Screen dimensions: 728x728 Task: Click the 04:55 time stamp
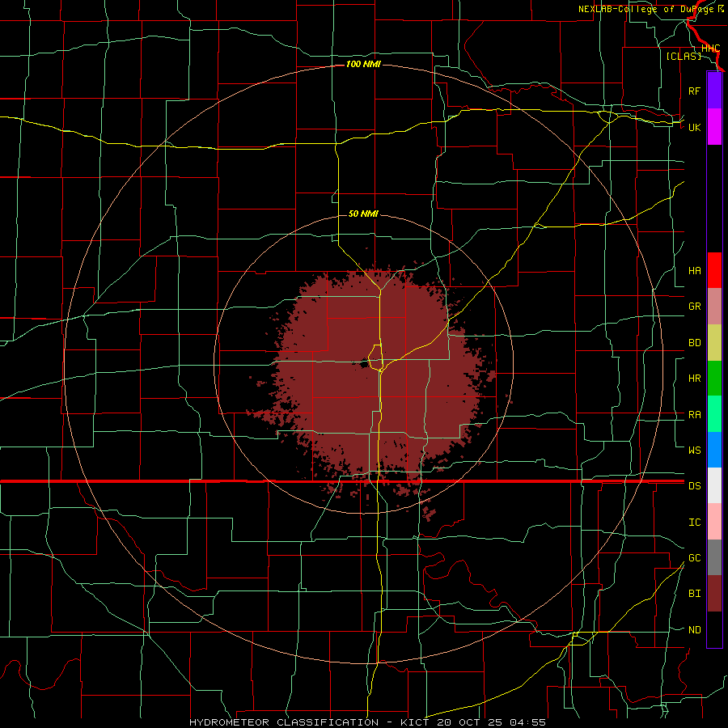(x=528, y=722)
